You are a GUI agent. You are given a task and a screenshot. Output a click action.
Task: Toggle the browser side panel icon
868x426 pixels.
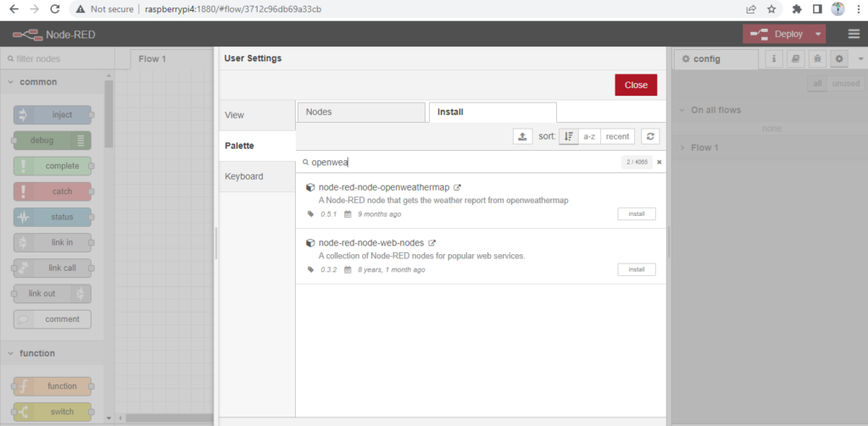coord(817,8)
